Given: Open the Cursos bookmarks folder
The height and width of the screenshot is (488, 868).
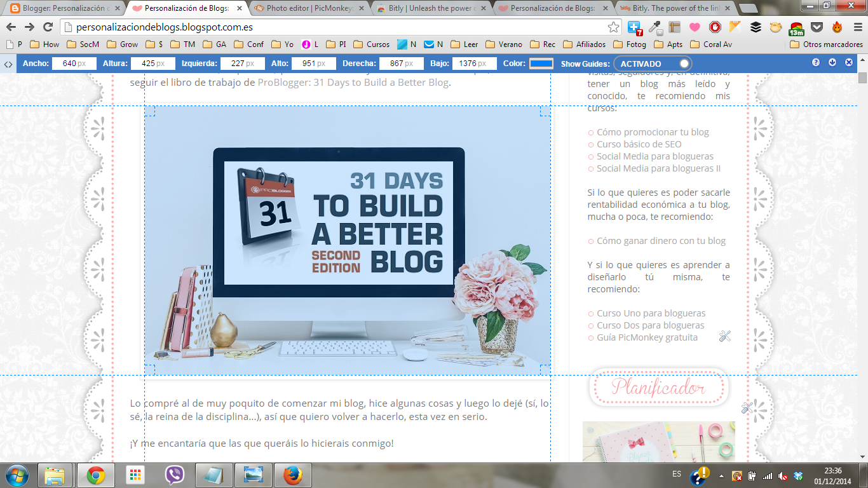Looking at the screenshot, I should (x=372, y=44).
